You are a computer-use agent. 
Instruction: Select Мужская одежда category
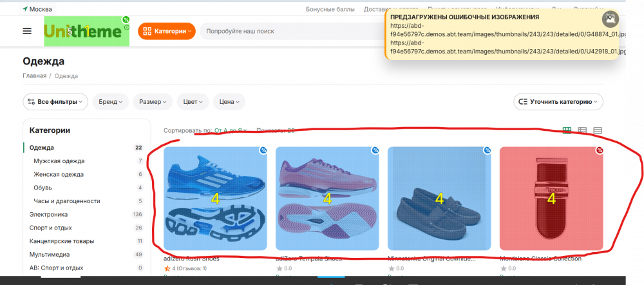59,161
